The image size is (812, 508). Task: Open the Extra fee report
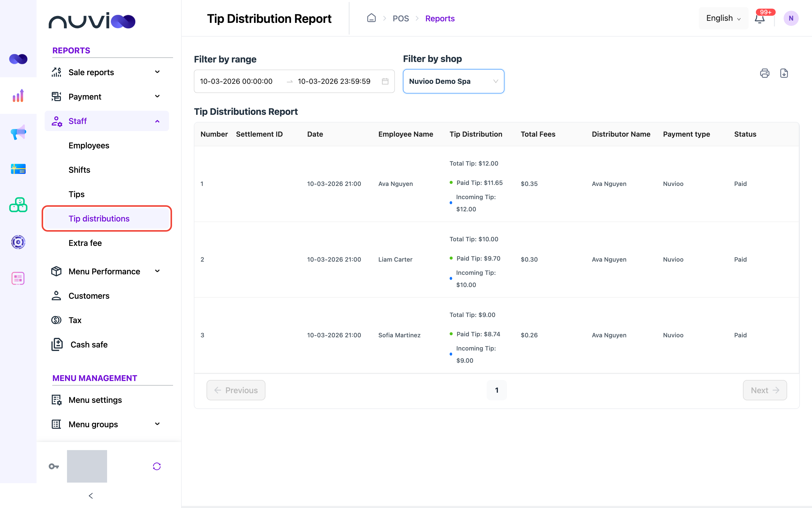[x=85, y=243]
